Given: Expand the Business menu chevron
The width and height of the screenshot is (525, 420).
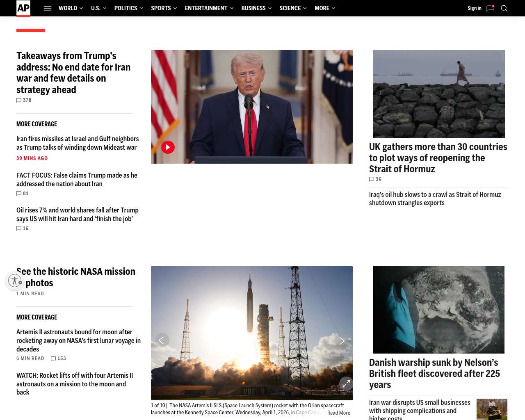Looking at the screenshot, I should 270,8.
